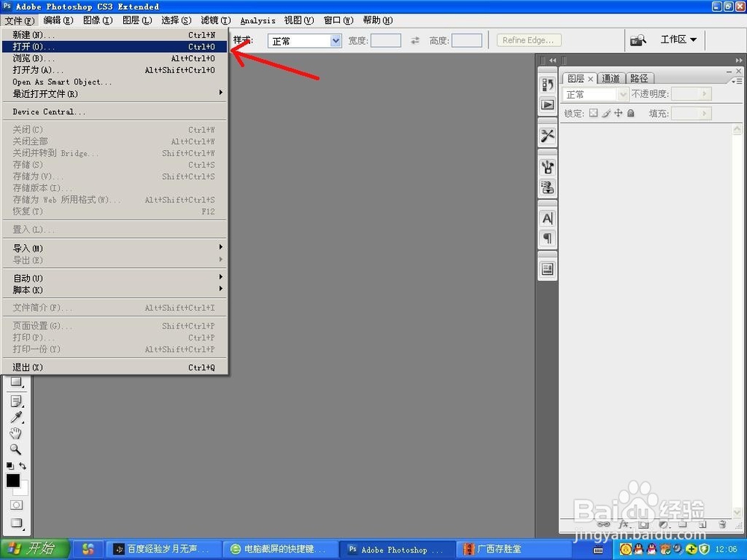Image resolution: width=747 pixels, height=560 pixels.
Task: Click the create new layer icon
Action: tap(702, 524)
